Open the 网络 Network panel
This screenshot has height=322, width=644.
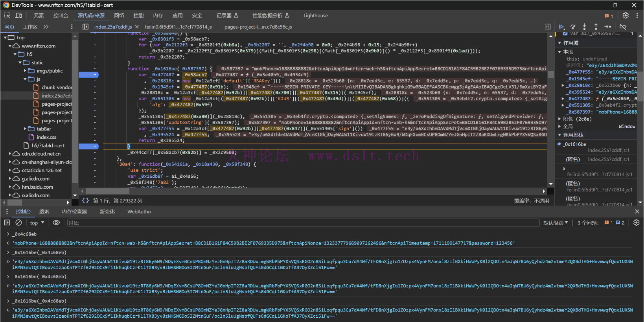[x=119, y=15]
